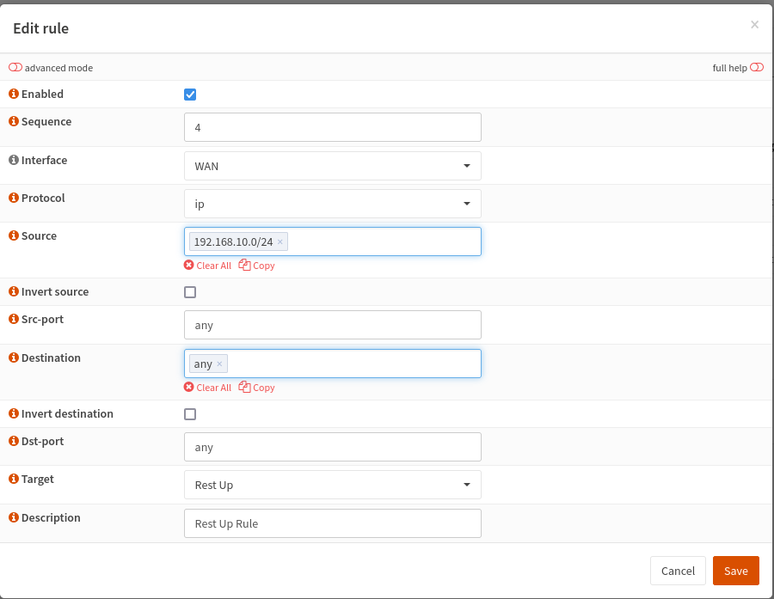Toggle the full help switch
Viewport: 774px width, 599px height.
pyautogui.click(x=757, y=68)
